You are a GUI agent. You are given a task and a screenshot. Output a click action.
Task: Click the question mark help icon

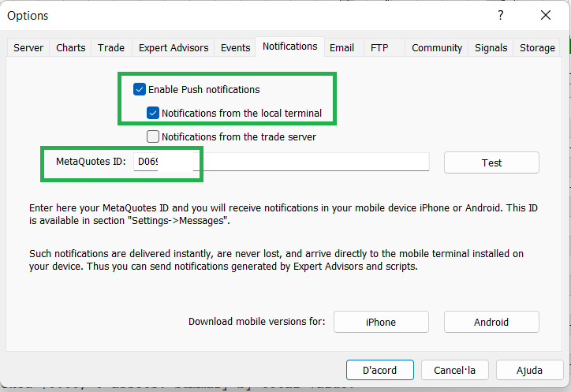tap(501, 15)
